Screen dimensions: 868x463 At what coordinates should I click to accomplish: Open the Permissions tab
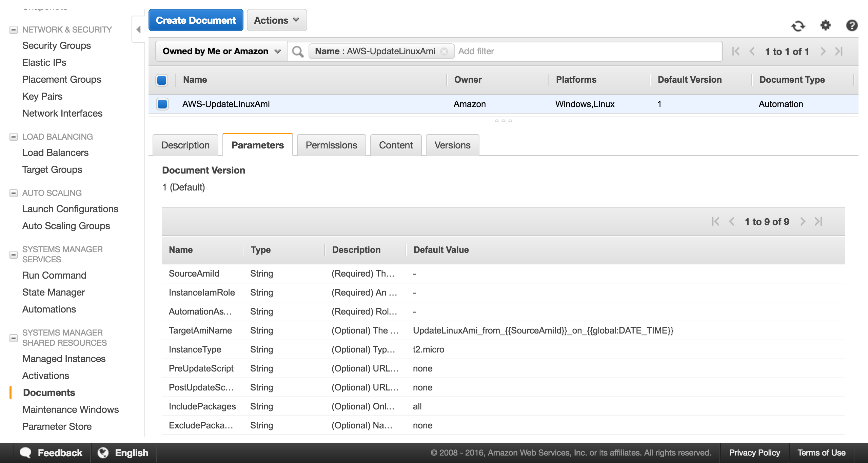[x=331, y=145]
